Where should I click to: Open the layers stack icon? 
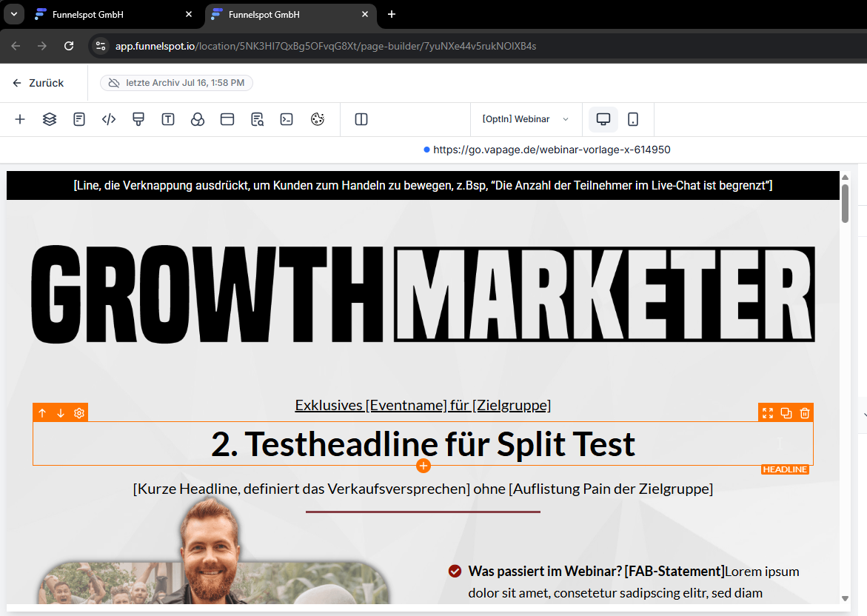[50, 119]
